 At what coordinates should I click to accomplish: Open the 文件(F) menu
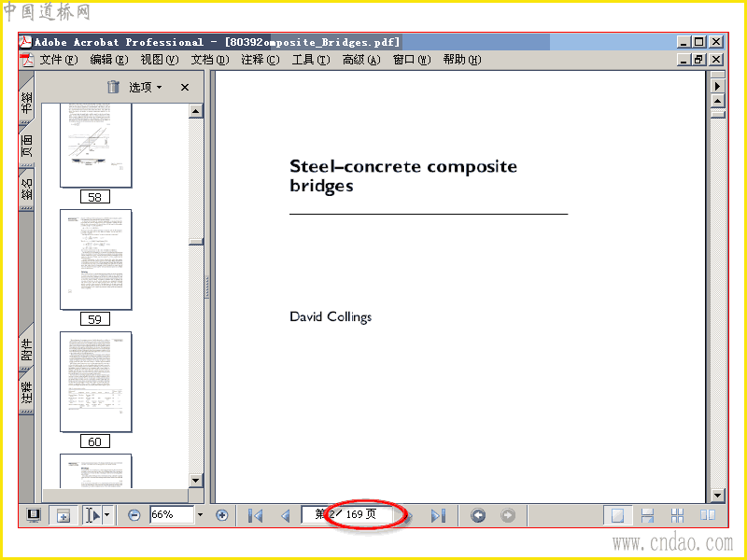tap(58, 60)
